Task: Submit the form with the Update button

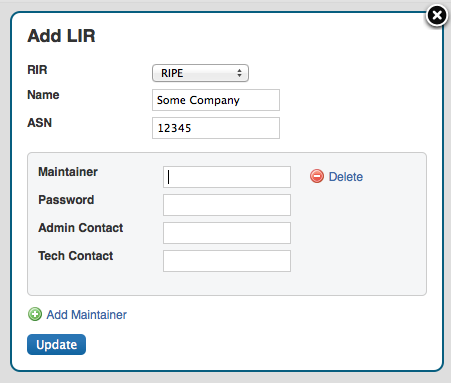Action: pos(56,344)
